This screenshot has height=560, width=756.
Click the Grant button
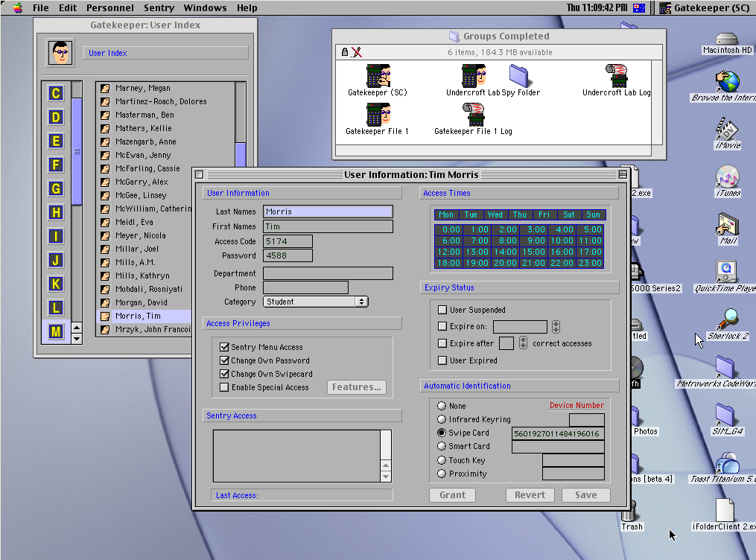[452, 495]
